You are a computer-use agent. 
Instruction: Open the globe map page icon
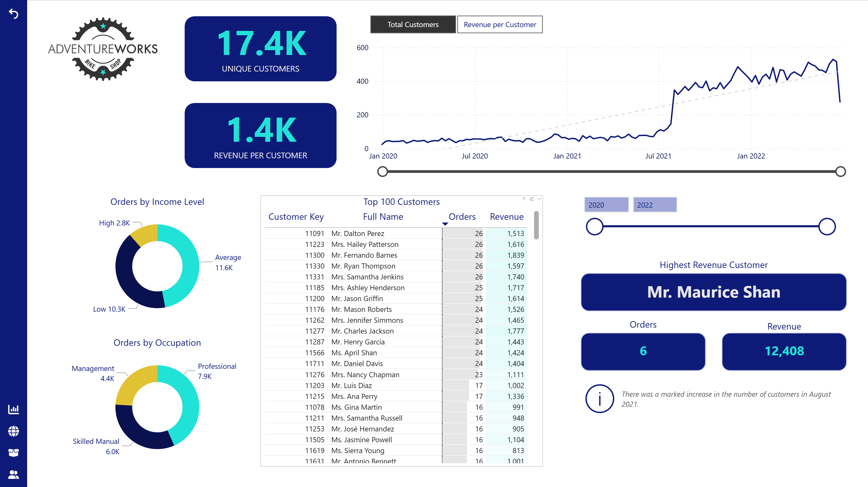[x=14, y=431]
